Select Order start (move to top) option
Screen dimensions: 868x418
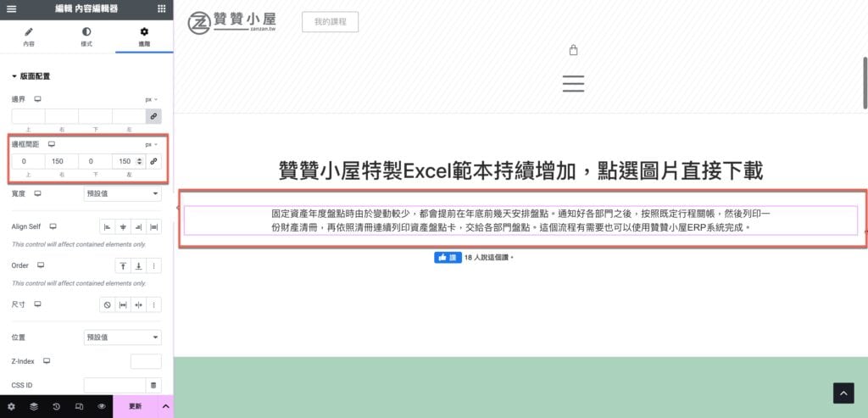tap(123, 265)
